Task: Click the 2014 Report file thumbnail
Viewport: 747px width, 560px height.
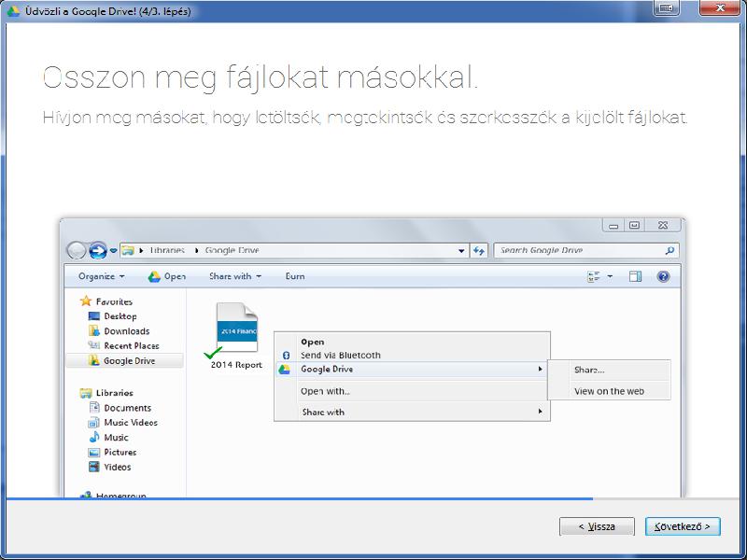Action: pyautogui.click(x=237, y=328)
